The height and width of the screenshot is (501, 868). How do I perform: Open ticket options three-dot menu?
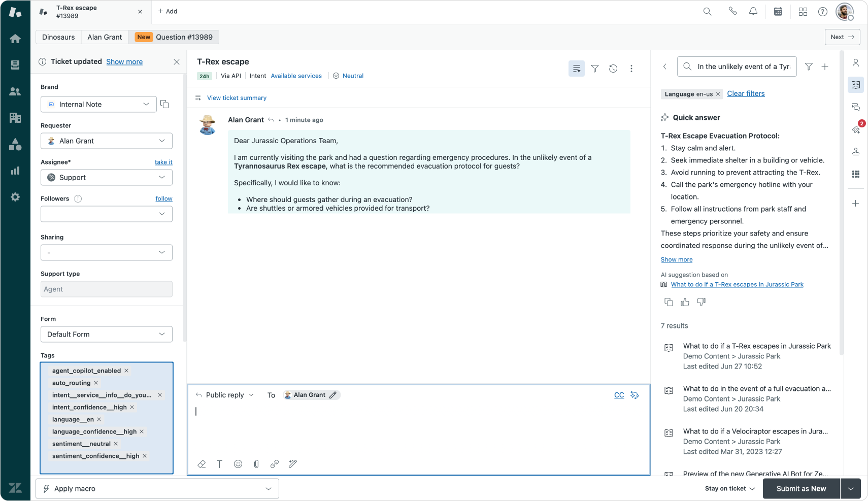631,69
